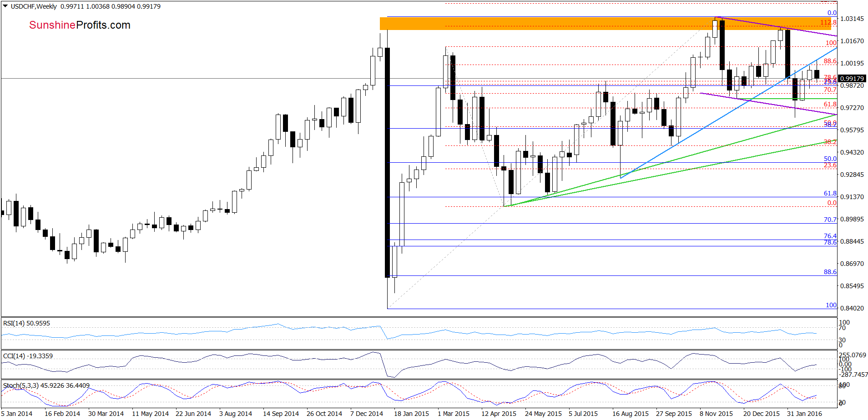The height and width of the screenshot is (420, 868).
Task: Click price axis label 0.94320
Action: coord(852,152)
